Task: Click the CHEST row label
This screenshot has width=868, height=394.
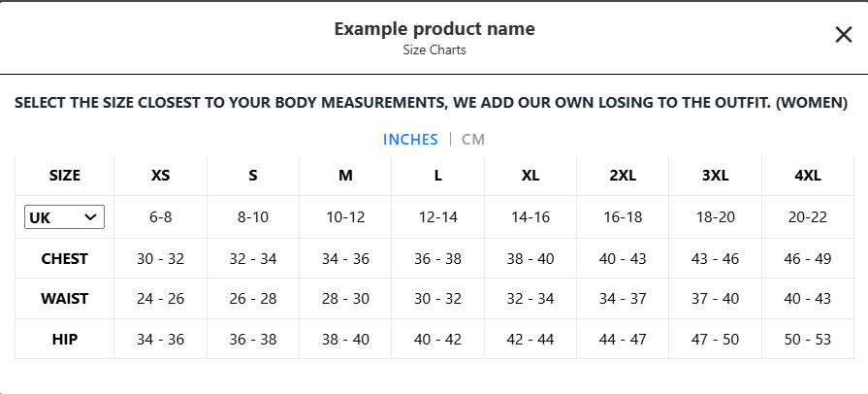Action: pyautogui.click(x=65, y=259)
